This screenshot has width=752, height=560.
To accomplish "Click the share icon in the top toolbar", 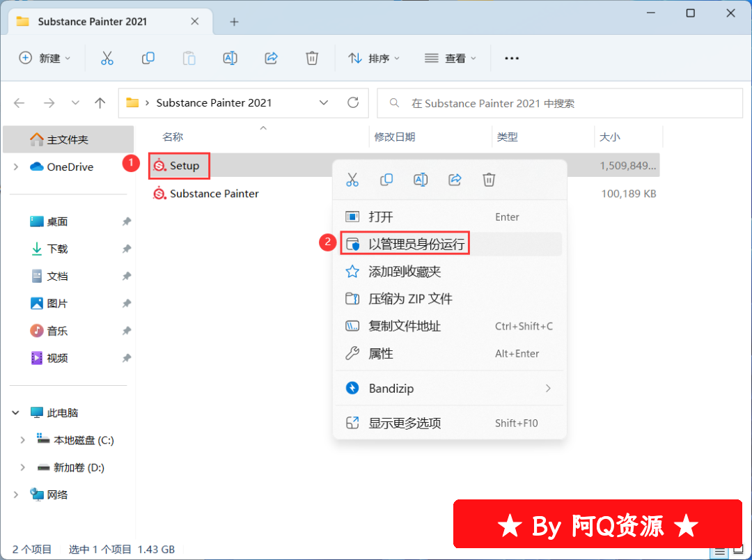I will [x=272, y=58].
